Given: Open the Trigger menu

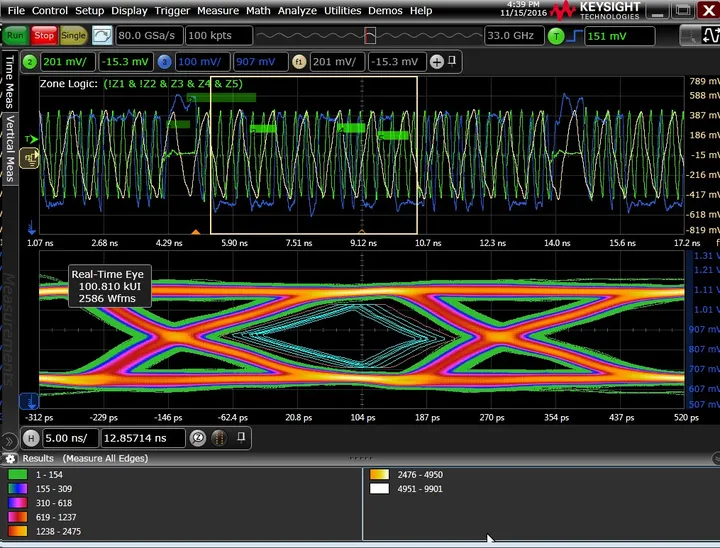Looking at the screenshot, I should point(171,10).
